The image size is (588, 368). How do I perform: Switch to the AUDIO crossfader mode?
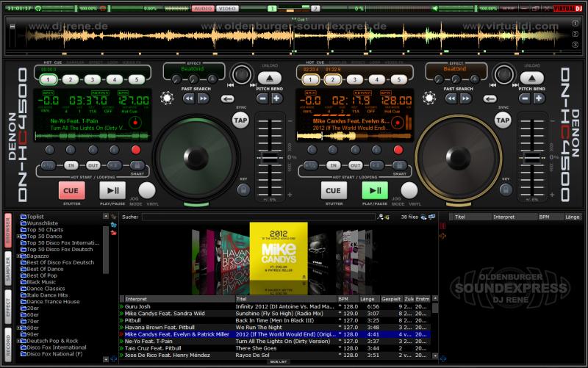click(x=203, y=8)
